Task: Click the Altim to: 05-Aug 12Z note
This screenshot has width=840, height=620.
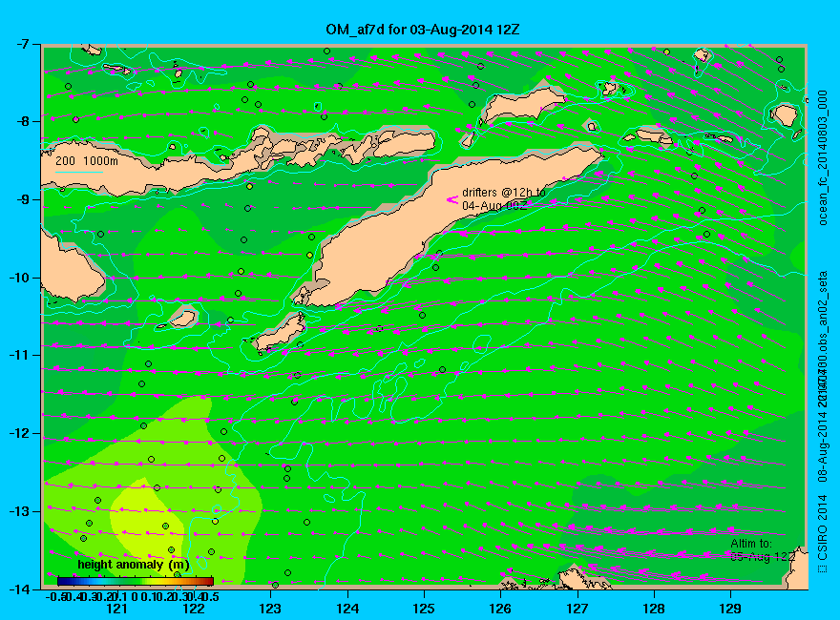Action: coord(763,549)
